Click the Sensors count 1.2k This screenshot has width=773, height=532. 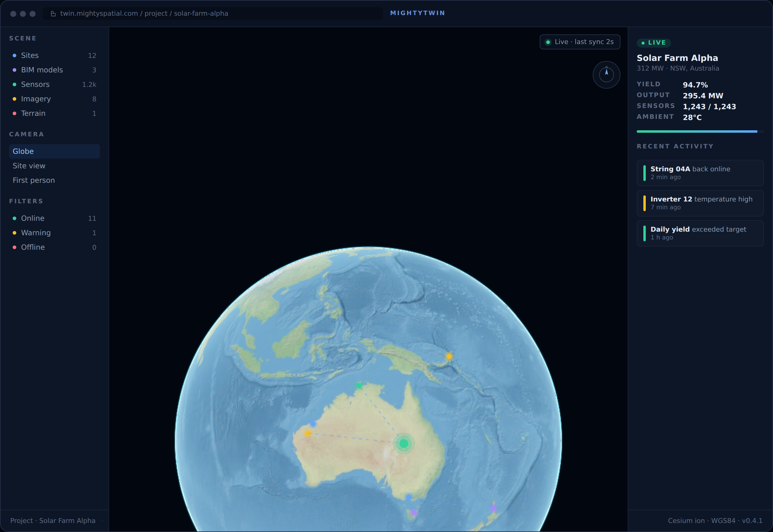click(89, 85)
